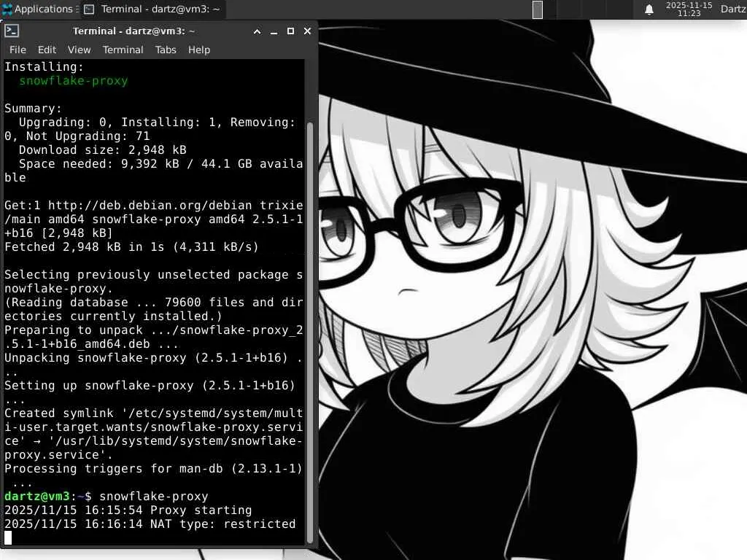Open the Help menu
Screen dimensions: 747x560
[x=198, y=50]
